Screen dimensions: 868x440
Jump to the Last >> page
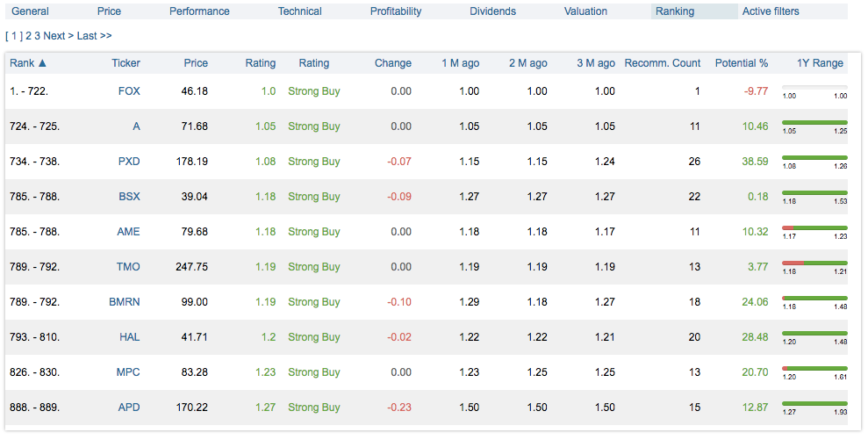[x=94, y=35]
